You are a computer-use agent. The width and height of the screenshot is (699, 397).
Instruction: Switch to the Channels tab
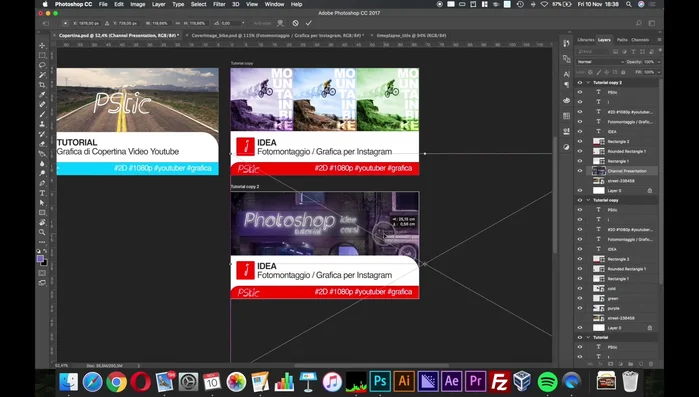640,40
